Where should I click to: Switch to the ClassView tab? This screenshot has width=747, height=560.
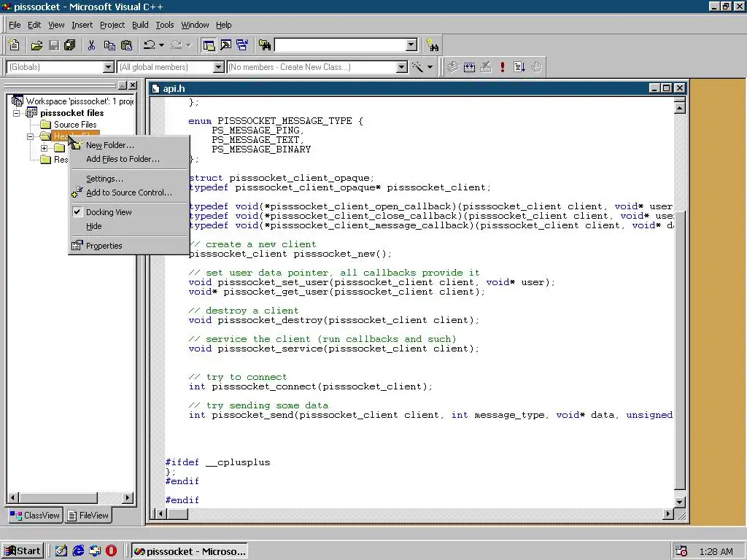pos(35,516)
